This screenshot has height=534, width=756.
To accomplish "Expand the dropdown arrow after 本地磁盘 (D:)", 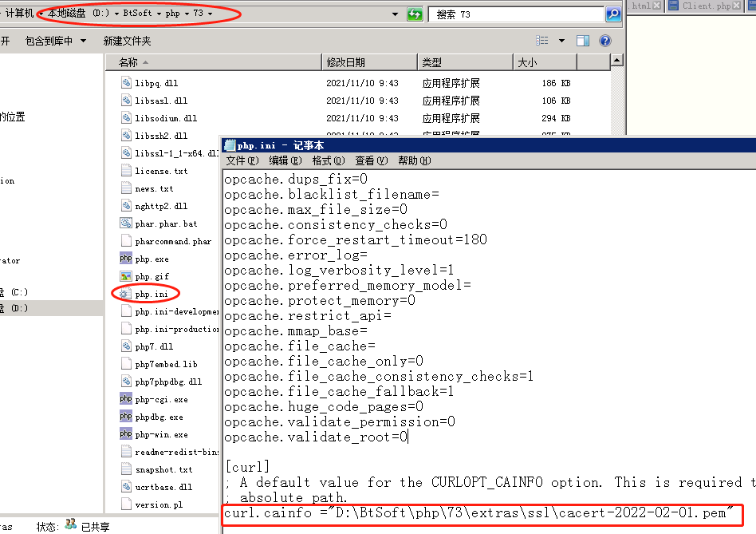I will click(116, 14).
